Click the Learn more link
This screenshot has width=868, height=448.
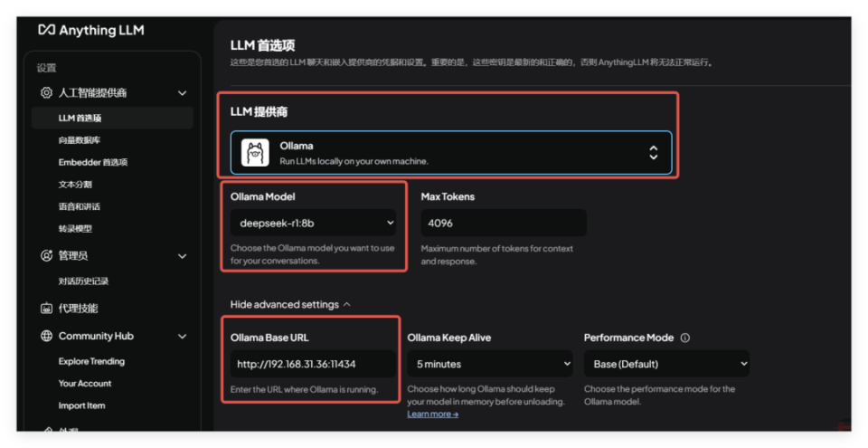coord(433,415)
